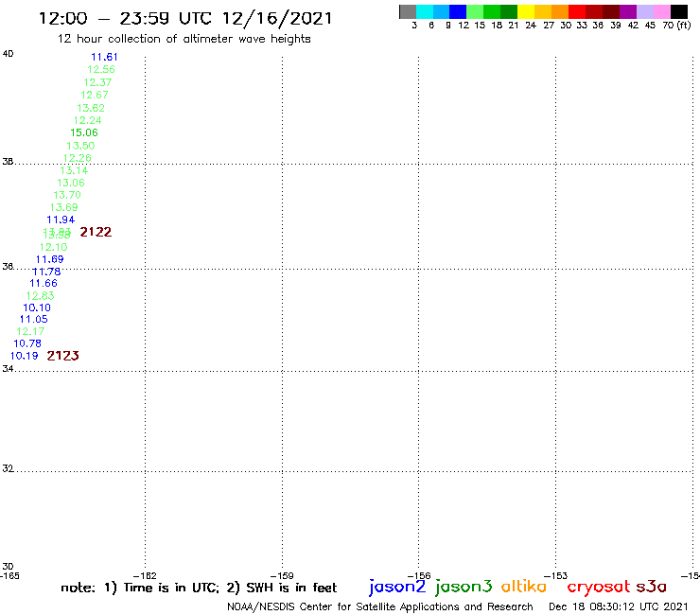Viewport: 700px width, 615px height.
Task: Select the pass time label 2123
Action: pyautogui.click(x=63, y=356)
